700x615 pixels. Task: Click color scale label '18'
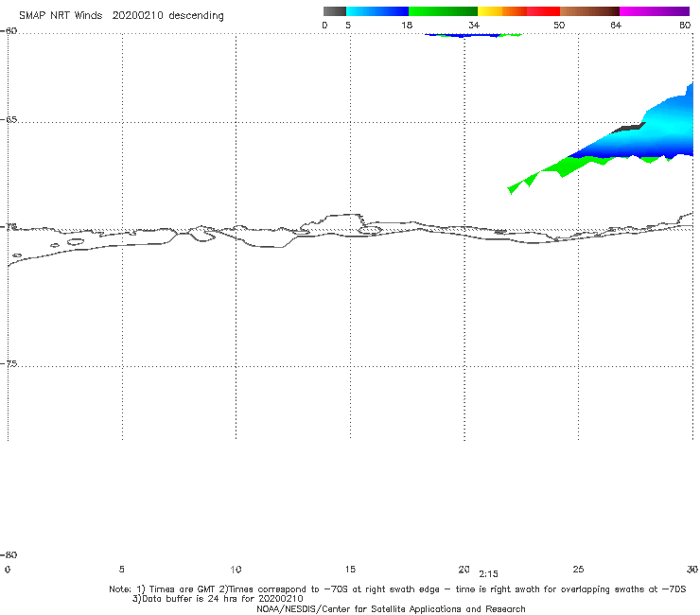[x=407, y=26]
